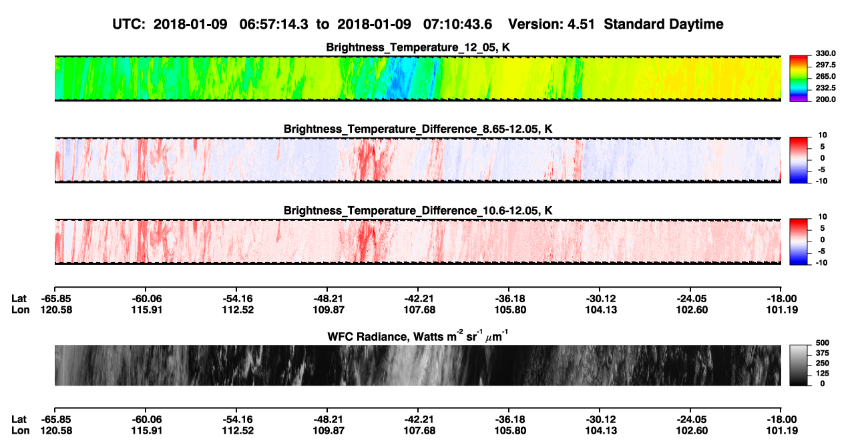This screenshot has height=445, width=868.
Task: Click the Brightness_Temperature_Difference_10.6-12.05 panel title
Action: [418, 211]
